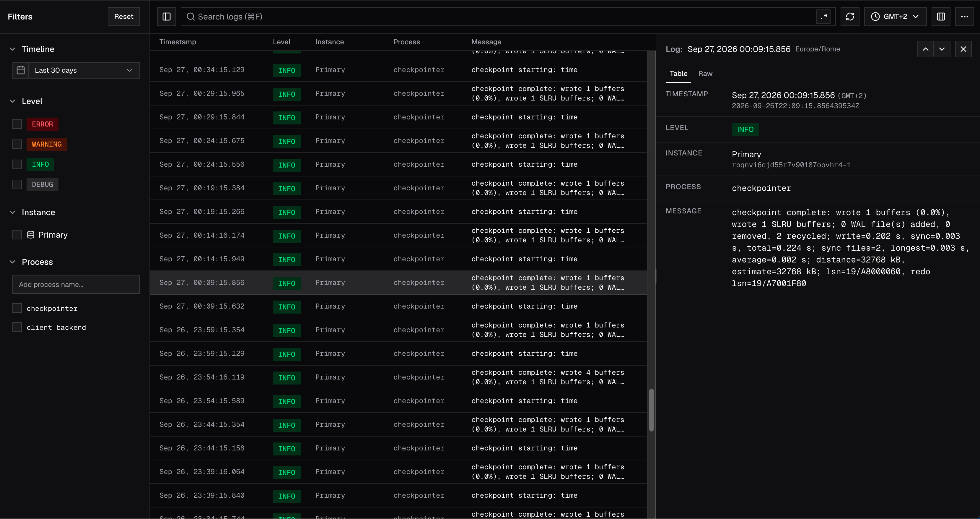Viewport: 980px width, 519px height.
Task: Click the Add process name input
Action: [76, 284]
